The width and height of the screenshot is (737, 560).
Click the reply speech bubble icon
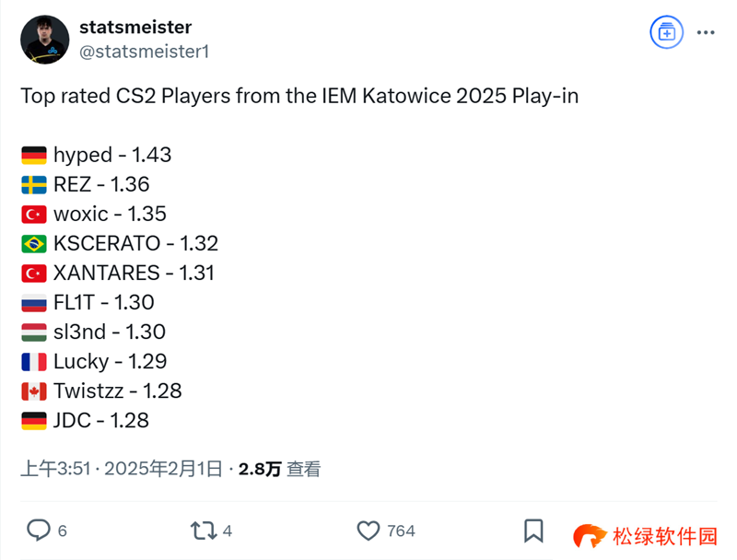click(38, 531)
